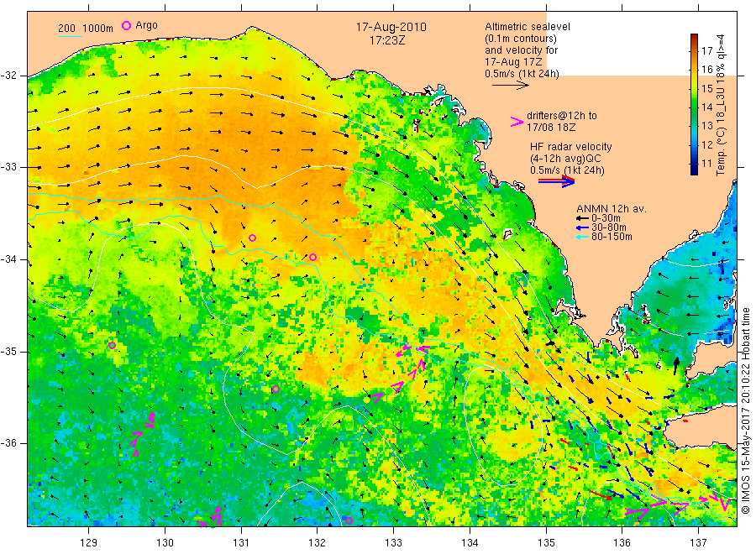
Task: Click the 137 longitude axis label
Action: 698,543
